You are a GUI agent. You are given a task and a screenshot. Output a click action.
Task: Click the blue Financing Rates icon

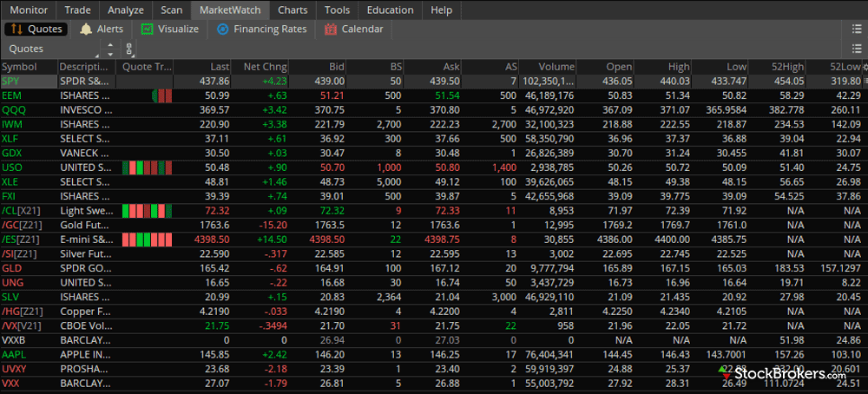pos(223,29)
